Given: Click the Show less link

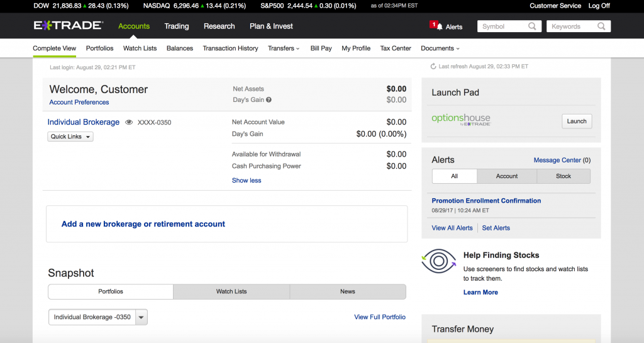Looking at the screenshot, I should [x=247, y=181].
